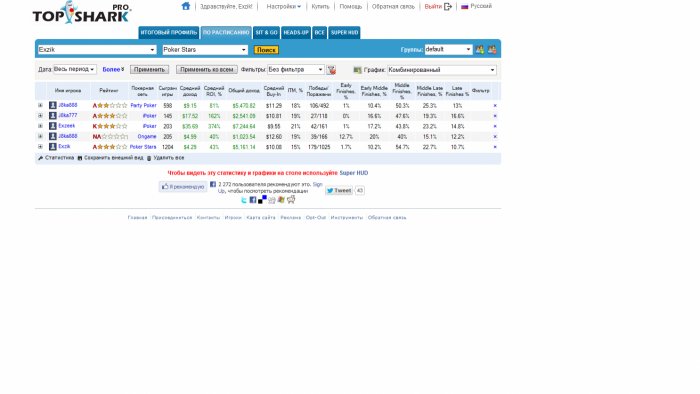This screenshot has height=394, width=700.
Task: Click the second group management icon
Action: (492, 50)
